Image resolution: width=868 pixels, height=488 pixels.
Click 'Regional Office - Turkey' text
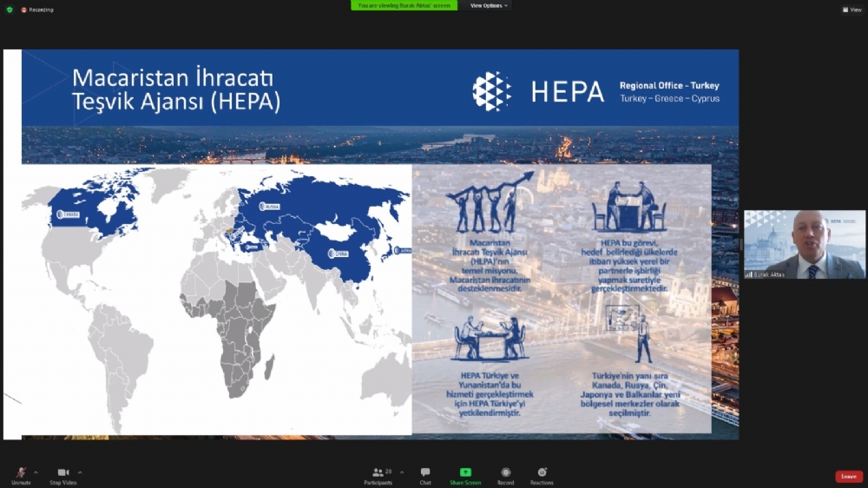(x=669, y=85)
